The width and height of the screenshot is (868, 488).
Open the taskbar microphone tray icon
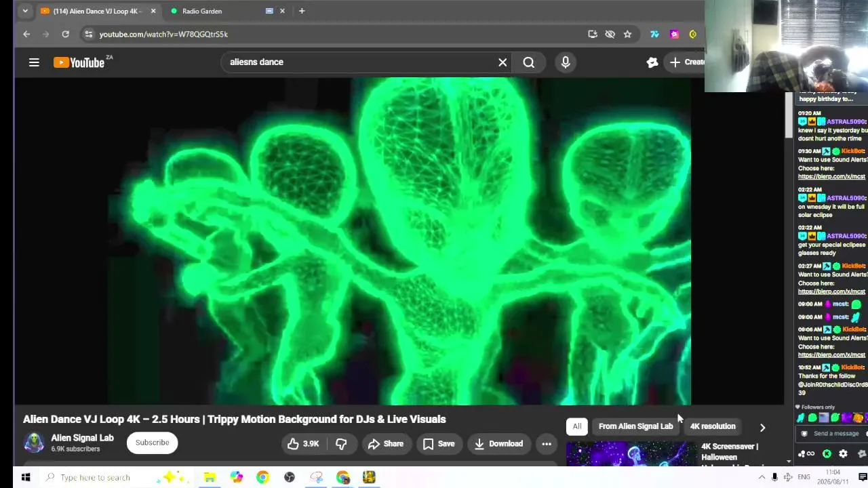(774, 477)
